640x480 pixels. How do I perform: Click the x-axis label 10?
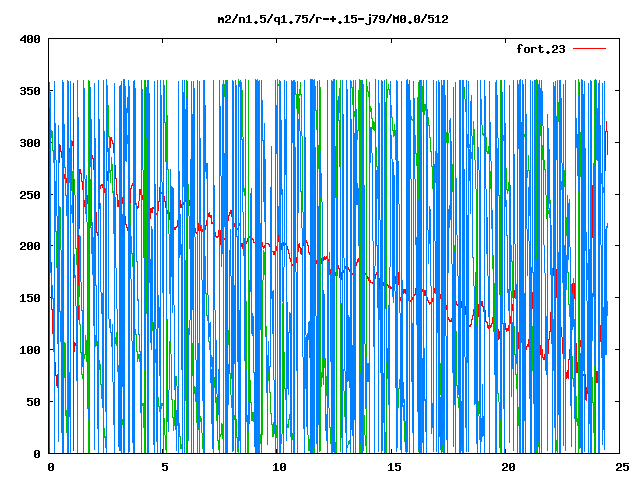point(279,467)
